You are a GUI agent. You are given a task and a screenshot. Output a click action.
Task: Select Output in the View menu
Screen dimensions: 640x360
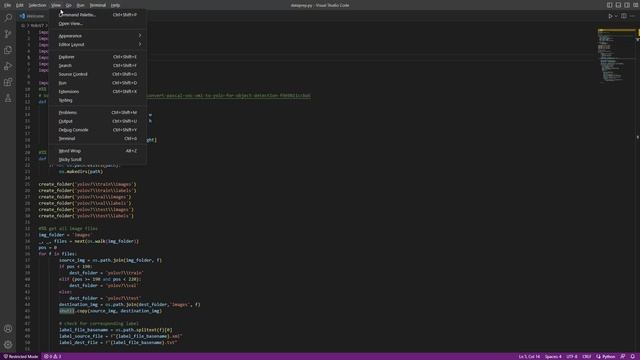point(98,121)
